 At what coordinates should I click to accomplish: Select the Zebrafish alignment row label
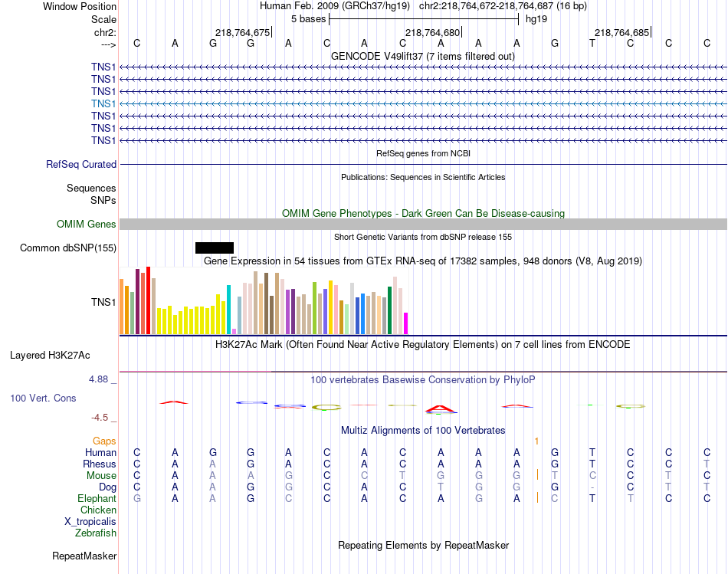(96, 533)
